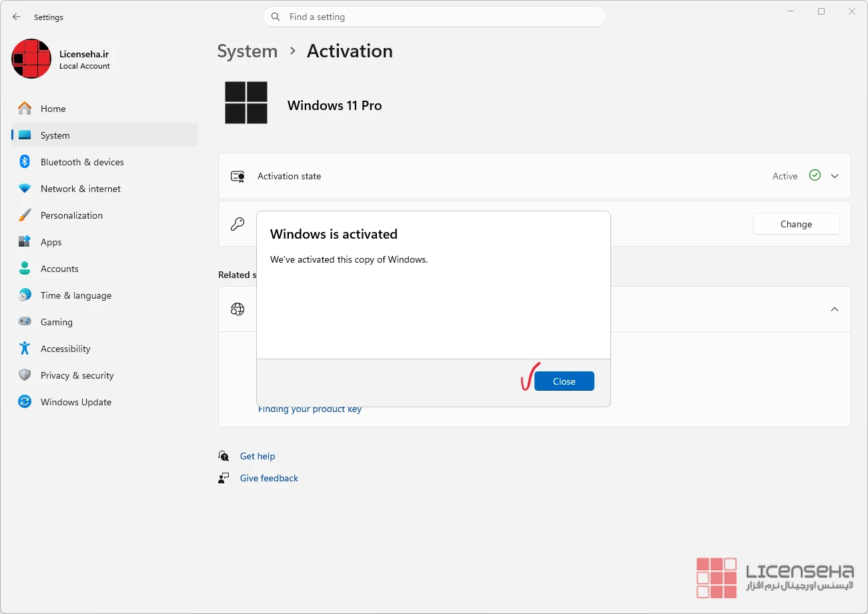
Task: Open the Home settings page
Action: (105, 109)
